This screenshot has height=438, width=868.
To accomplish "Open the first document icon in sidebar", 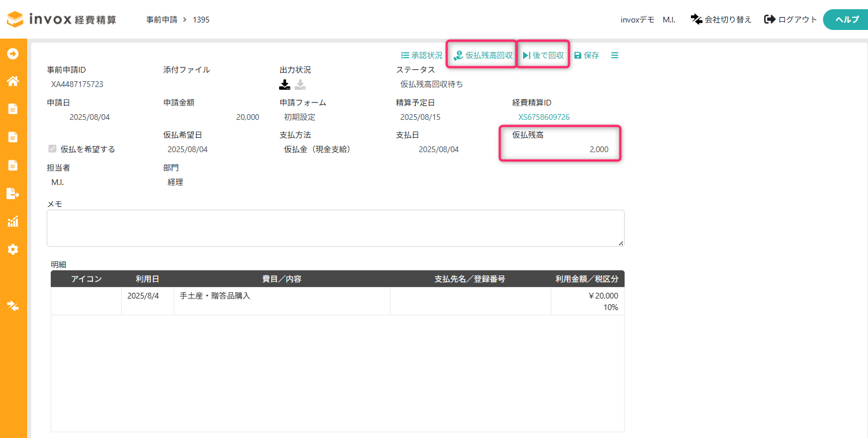I will click(13, 109).
